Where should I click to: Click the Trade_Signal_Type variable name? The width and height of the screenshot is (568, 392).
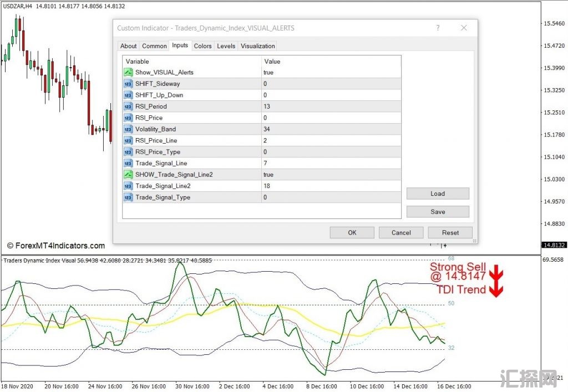(x=163, y=197)
